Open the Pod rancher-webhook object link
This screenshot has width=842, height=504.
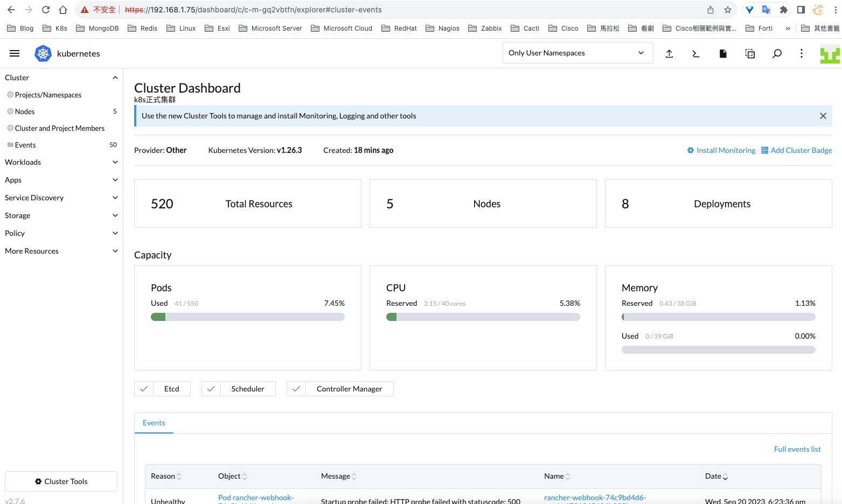click(256, 499)
